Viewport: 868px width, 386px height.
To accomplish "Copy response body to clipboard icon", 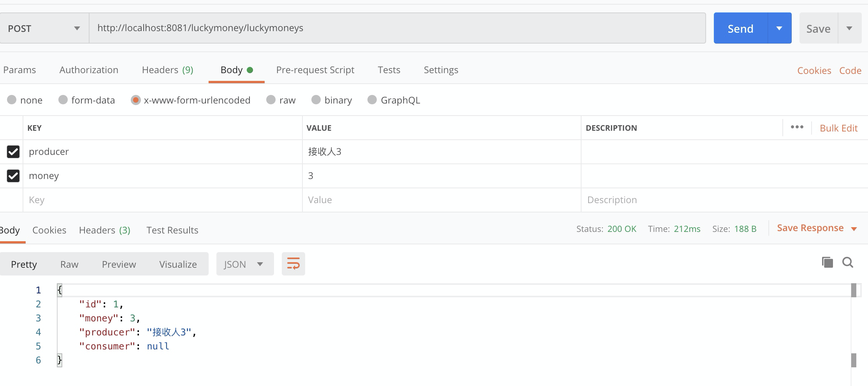I will tap(827, 262).
